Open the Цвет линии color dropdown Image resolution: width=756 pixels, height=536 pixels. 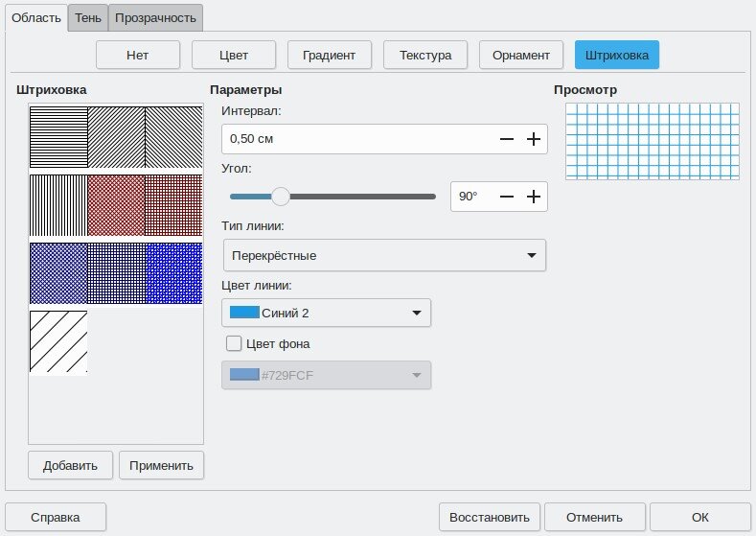pos(326,313)
